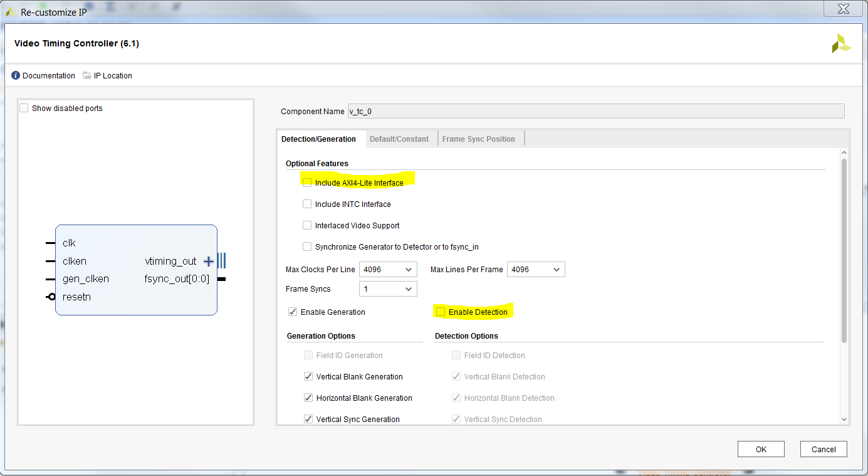Screen dimensions: 868x476
Task: Click the Documentation info icon
Action: [x=16, y=75]
